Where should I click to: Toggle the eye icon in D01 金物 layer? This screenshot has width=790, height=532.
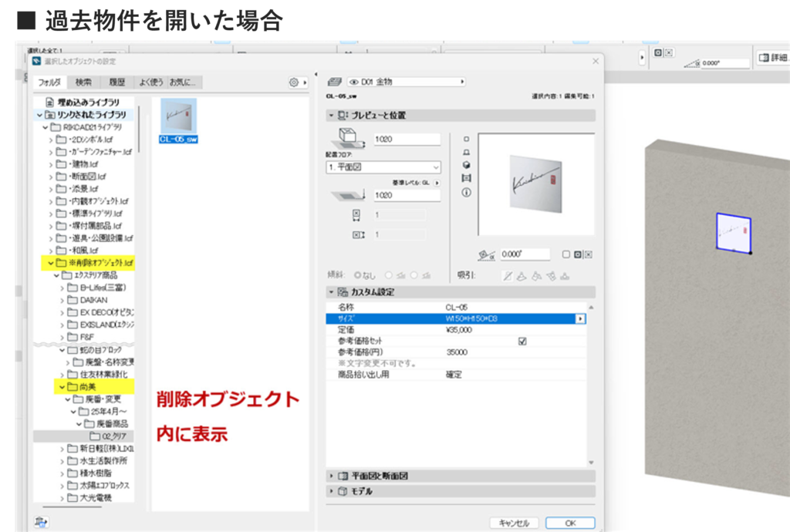click(x=353, y=82)
